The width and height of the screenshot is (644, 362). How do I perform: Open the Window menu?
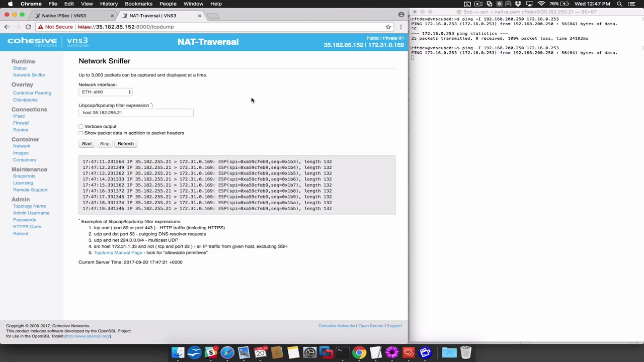pyautogui.click(x=193, y=4)
